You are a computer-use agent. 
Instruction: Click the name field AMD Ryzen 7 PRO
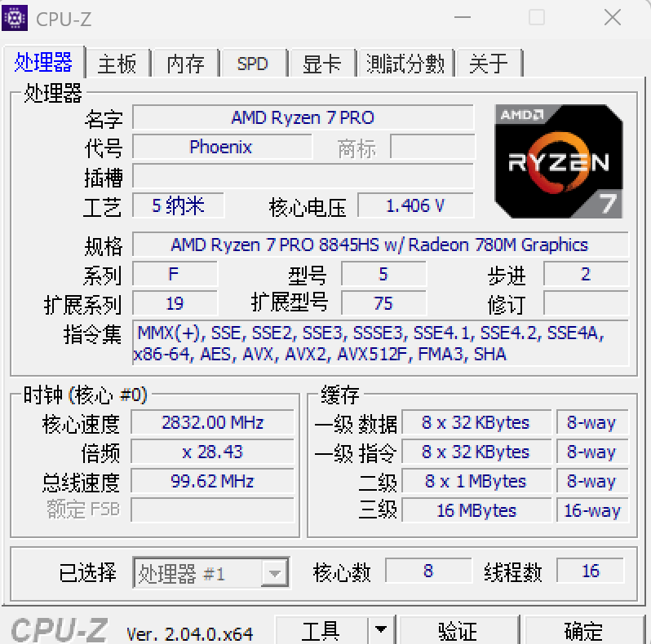tap(303, 117)
